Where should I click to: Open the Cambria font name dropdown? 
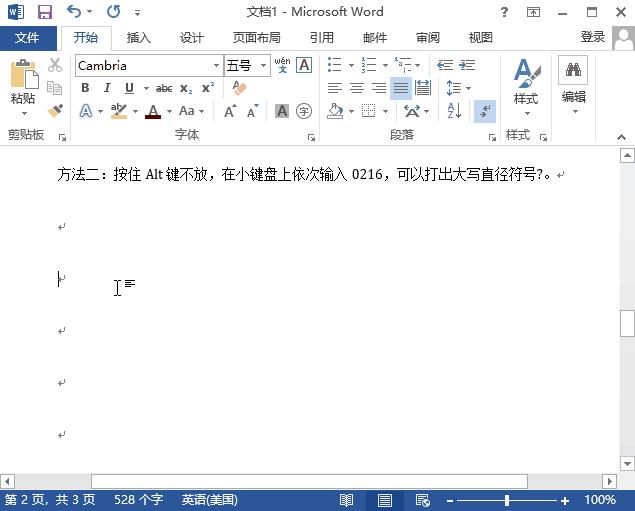[x=216, y=66]
